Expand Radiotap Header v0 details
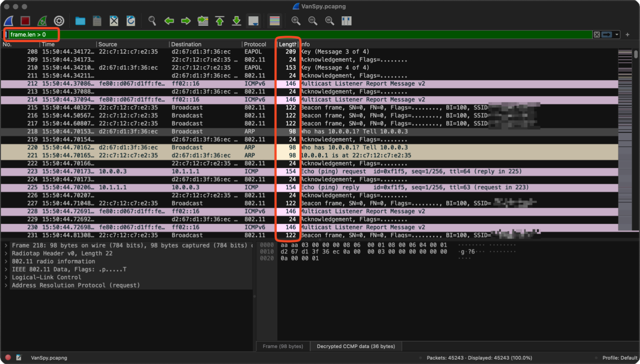640x364 pixels. (6, 253)
